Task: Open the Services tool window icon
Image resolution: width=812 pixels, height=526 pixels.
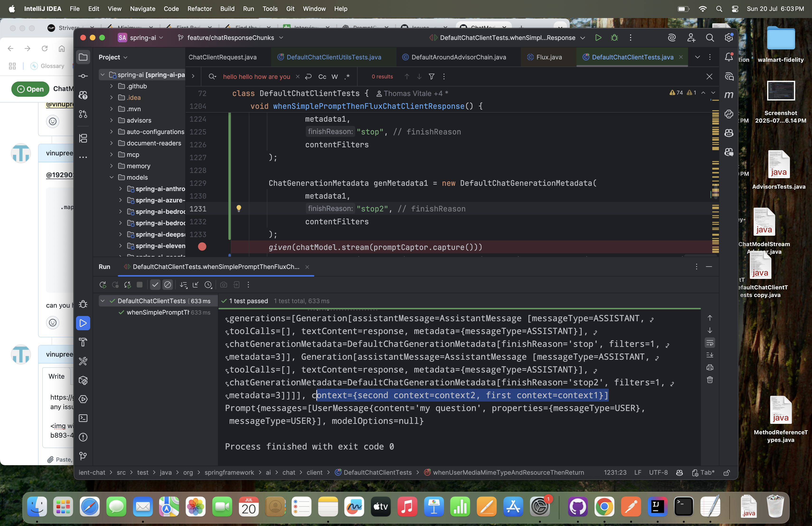Action: pyautogui.click(x=83, y=399)
